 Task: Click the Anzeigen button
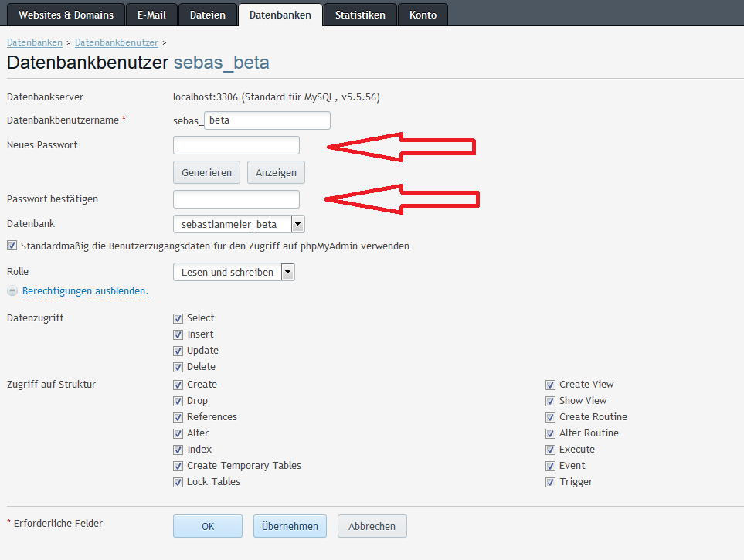pos(276,172)
